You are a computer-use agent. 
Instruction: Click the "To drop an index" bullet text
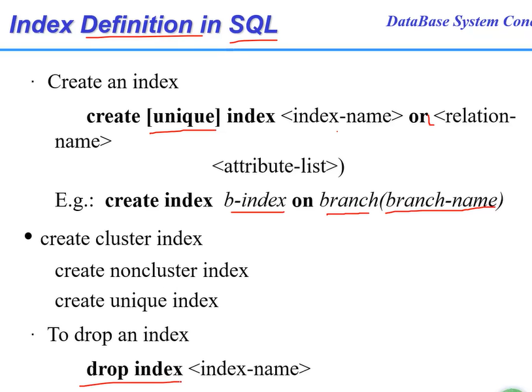click(118, 335)
